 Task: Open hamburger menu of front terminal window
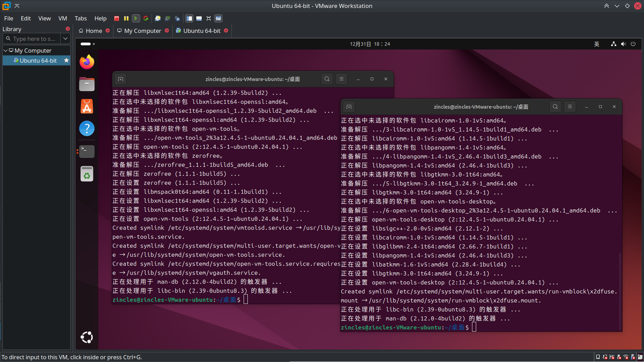570,107
